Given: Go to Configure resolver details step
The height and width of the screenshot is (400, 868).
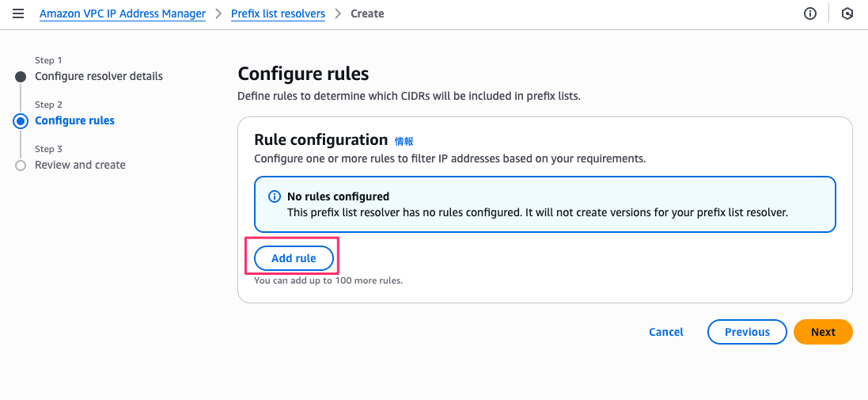Looking at the screenshot, I should point(99,76).
